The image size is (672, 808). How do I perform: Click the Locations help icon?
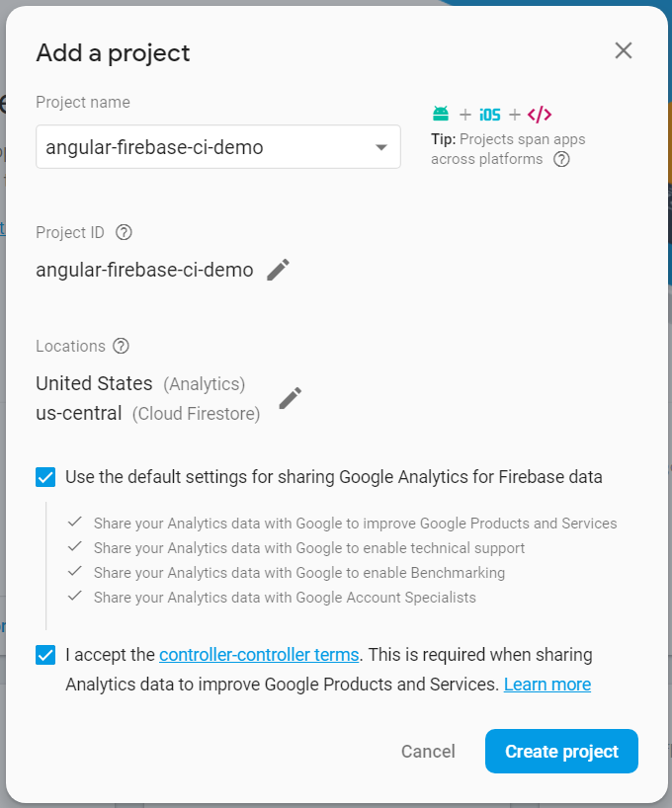click(121, 346)
